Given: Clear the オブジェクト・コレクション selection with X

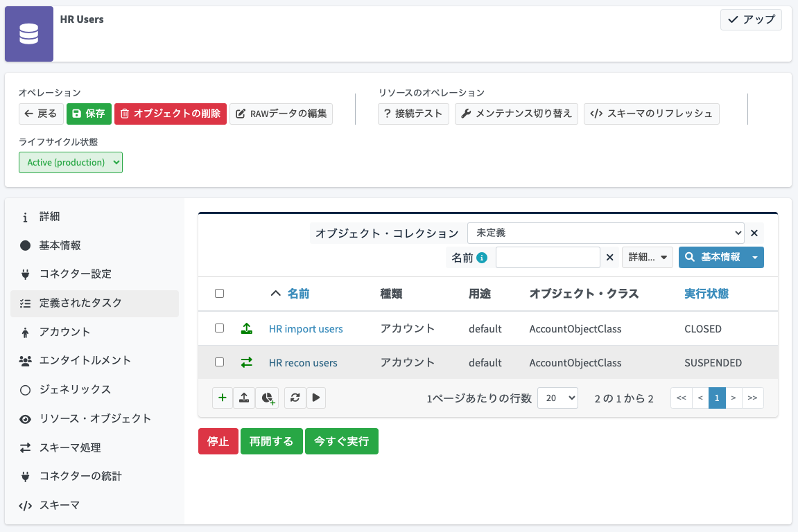Looking at the screenshot, I should click(754, 233).
